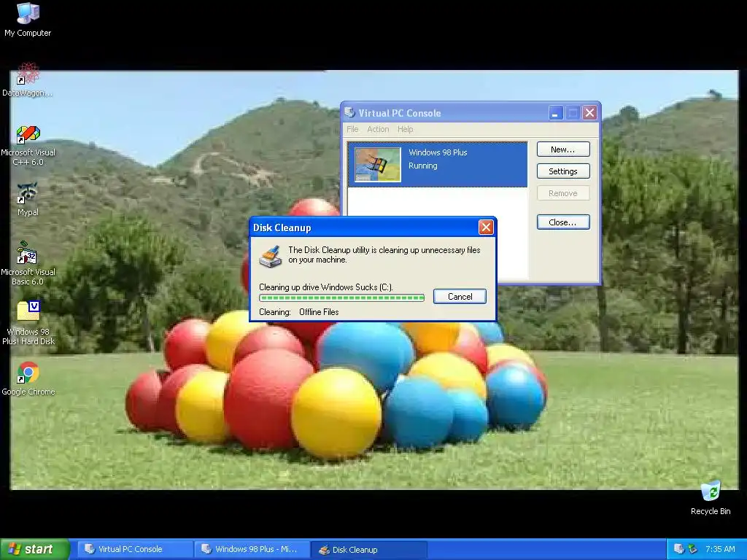747x560 pixels.
Task: Select the Mypal raccoon browser icon
Action: 28,192
